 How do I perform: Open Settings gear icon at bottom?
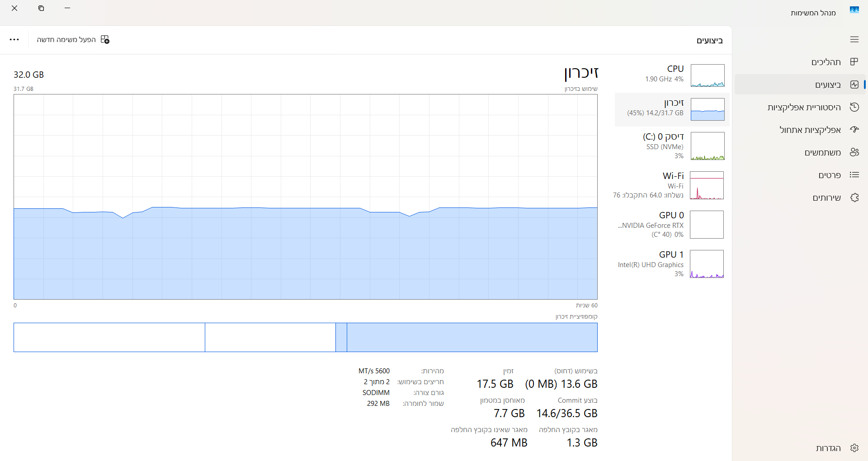[x=854, y=448]
